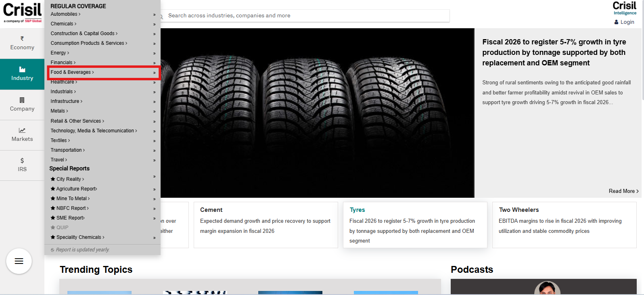Image resolution: width=644 pixels, height=295 pixels.
Task: Open the Markets chart icon
Action: pyautogui.click(x=22, y=130)
